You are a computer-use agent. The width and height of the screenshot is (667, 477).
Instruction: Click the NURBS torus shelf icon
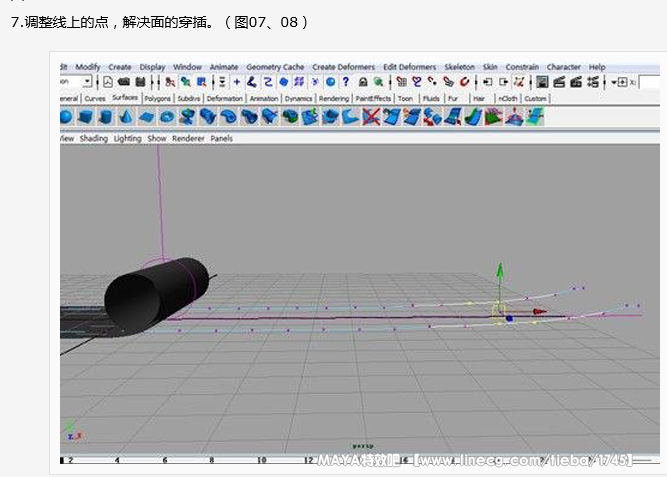pos(165,117)
